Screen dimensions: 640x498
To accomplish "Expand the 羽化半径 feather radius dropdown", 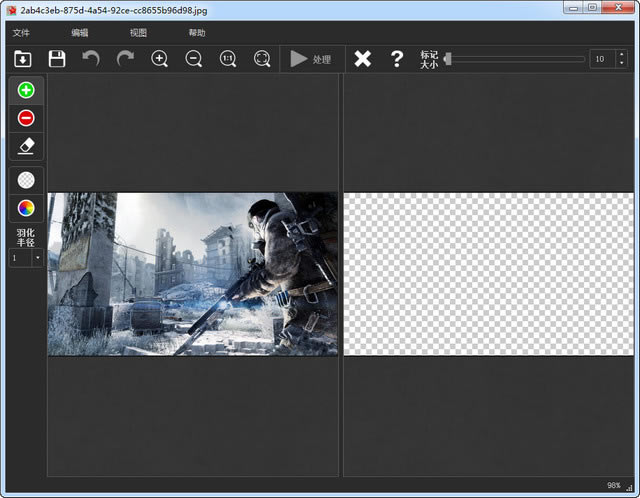I will click(x=38, y=258).
